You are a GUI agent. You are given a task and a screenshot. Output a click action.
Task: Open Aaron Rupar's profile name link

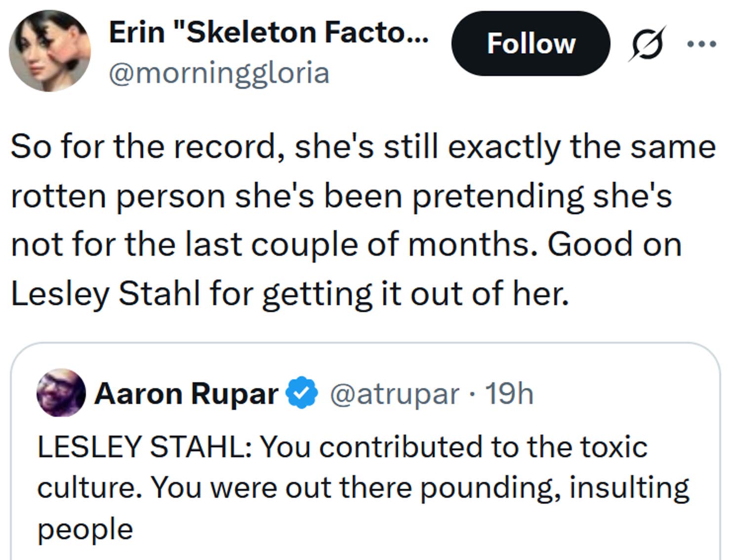pyautogui.click(x=186, y=394)
